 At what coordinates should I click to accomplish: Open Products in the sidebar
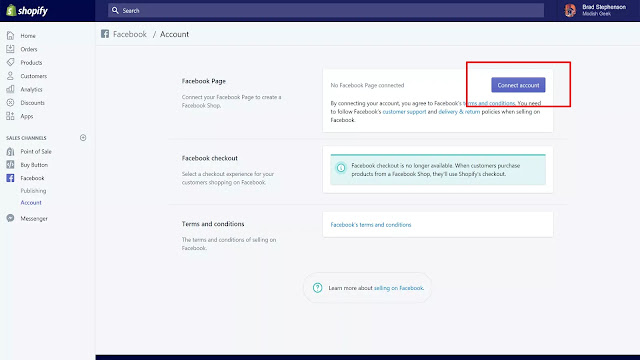pyautogui.click(x=31, y=63)
